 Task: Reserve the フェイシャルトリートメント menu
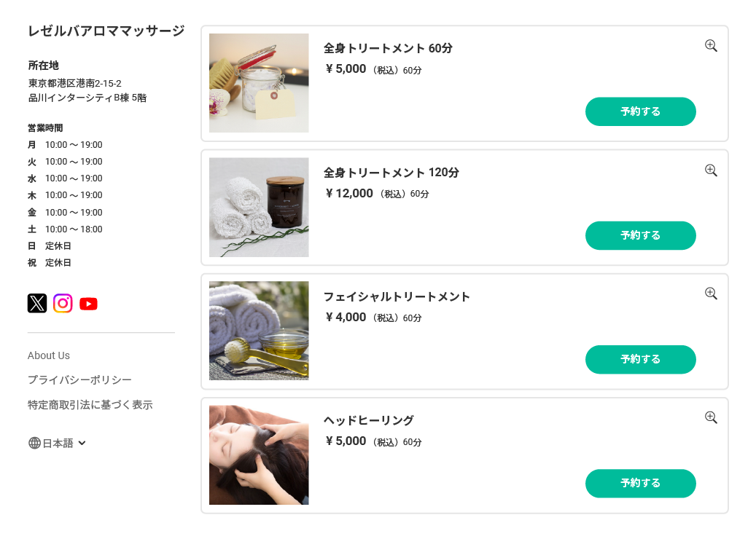[640, 359]
